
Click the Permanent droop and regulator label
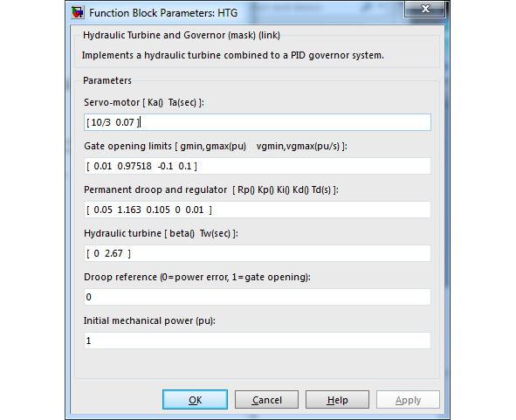tap(211, 189)
